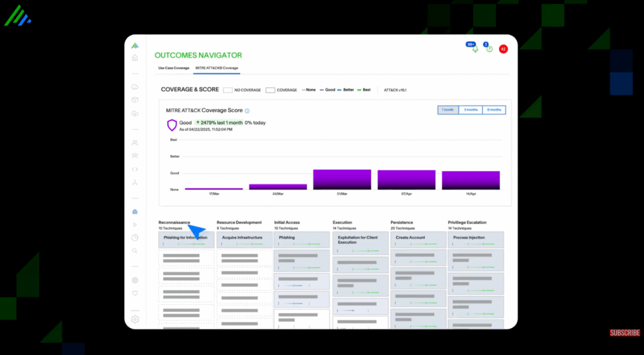Viewport: 644px width, 355px height.
Task: Click the cloud download sidebar icon
Action: 135,87
